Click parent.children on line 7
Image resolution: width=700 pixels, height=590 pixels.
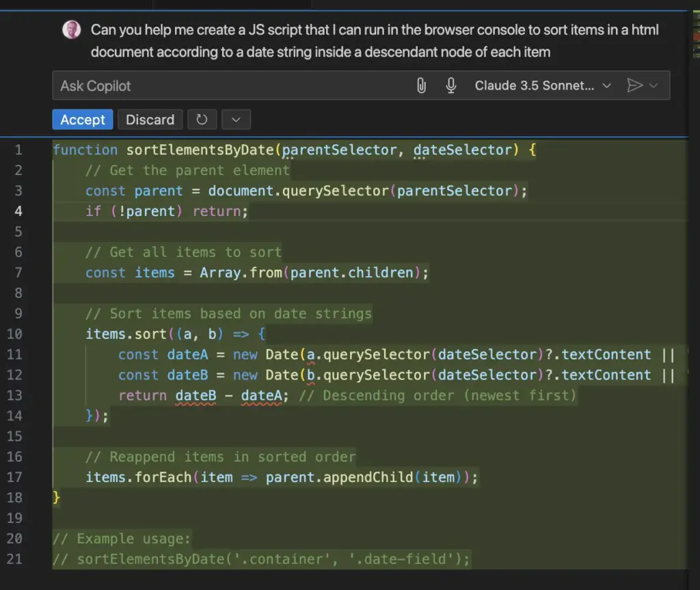352,273
